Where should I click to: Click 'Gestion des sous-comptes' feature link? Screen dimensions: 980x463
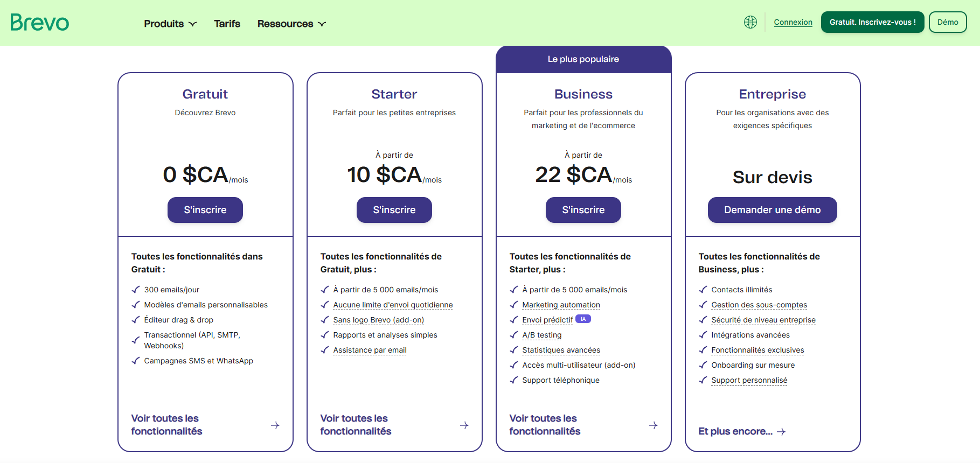(759, 305)
